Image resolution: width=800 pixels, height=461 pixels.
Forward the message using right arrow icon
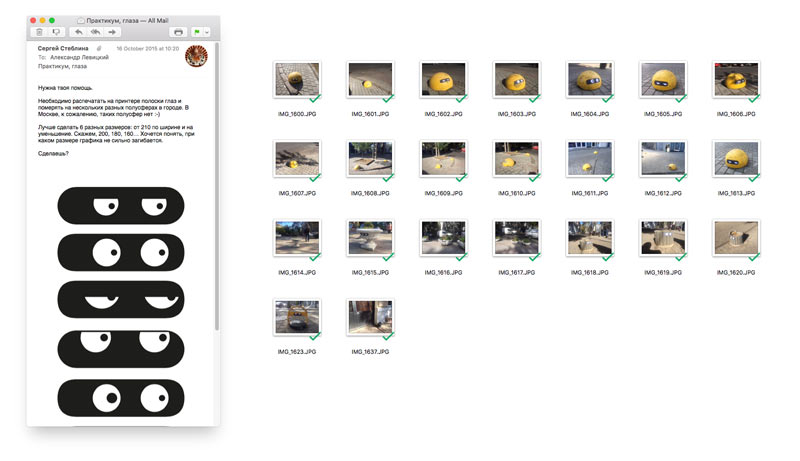click(112, 32)
